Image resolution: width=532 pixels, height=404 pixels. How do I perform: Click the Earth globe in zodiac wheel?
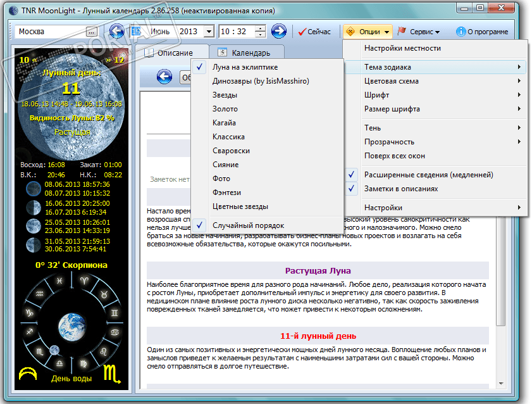[71, 325]
